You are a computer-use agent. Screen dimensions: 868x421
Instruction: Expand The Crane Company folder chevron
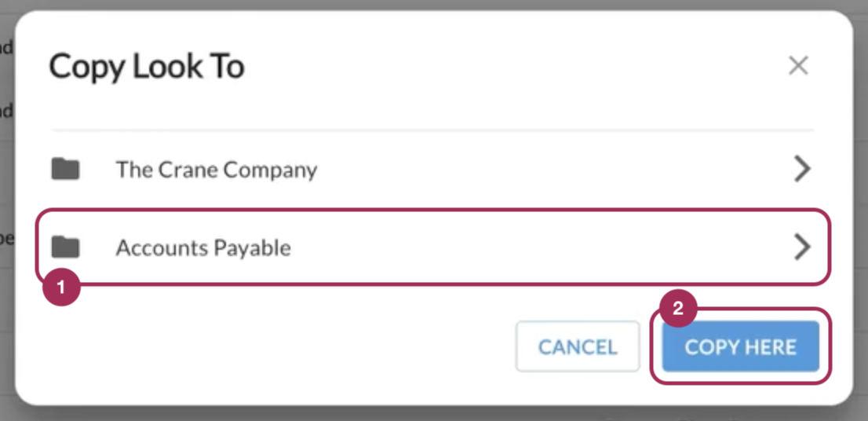tap(802, 169)
